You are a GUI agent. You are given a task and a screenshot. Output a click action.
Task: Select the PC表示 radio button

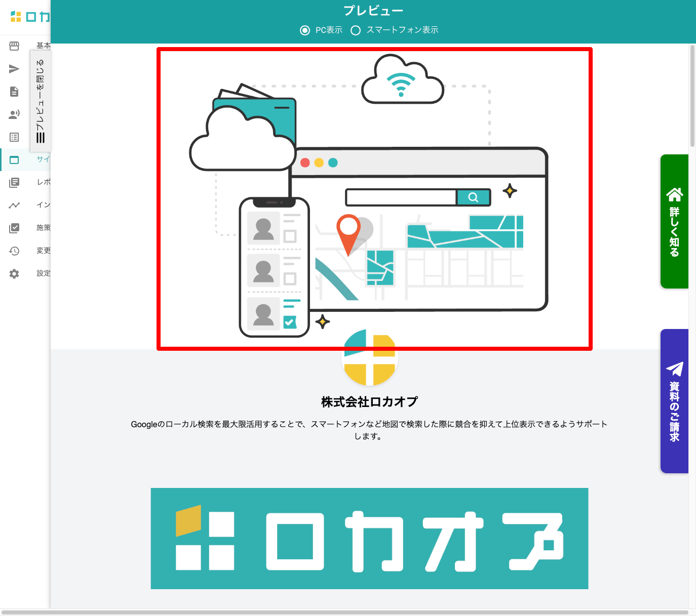point(305,30)
